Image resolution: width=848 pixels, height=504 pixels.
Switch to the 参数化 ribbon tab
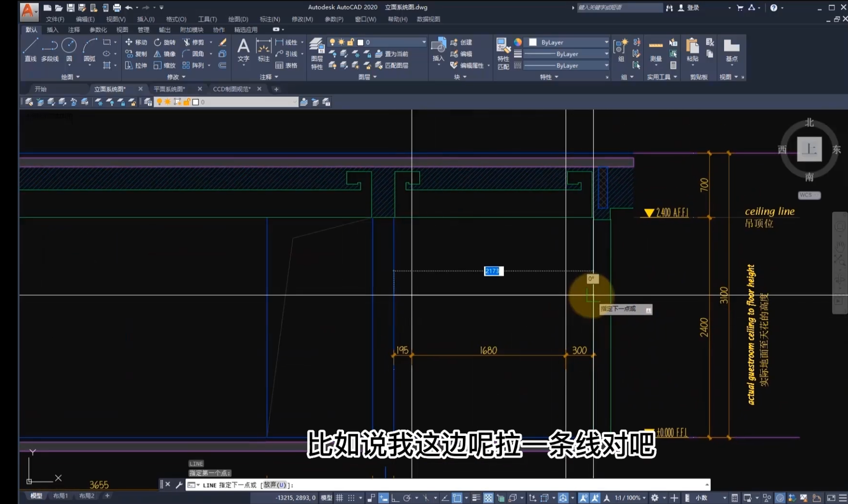click(x=98, y=30)
